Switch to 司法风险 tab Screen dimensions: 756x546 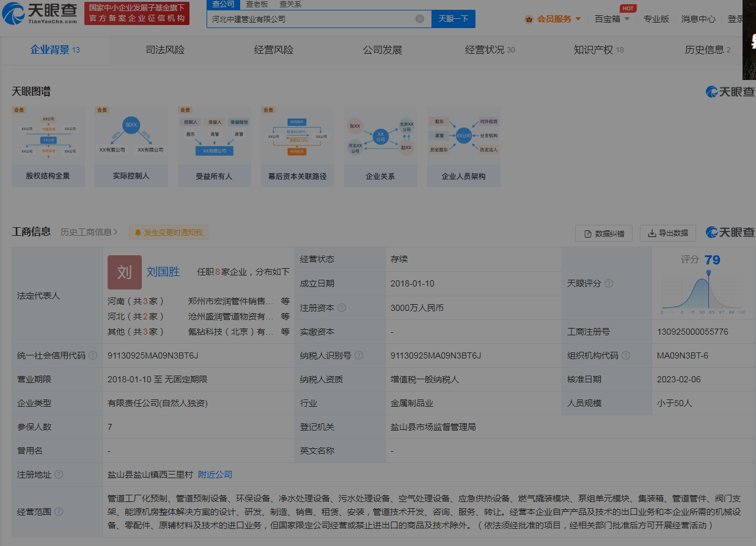click(165, 50)
